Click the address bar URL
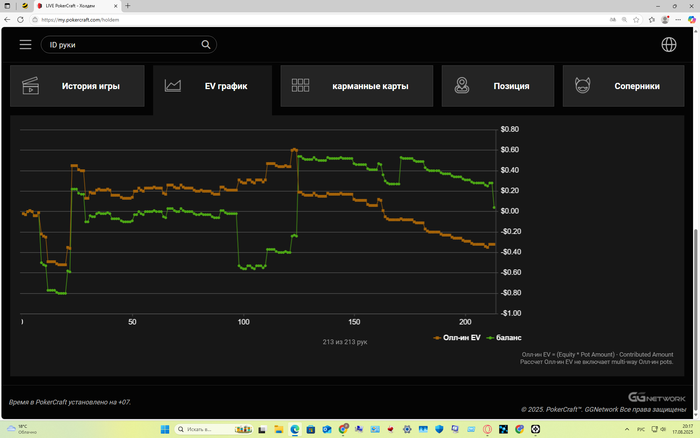Viewport: 700px width, 438px height. point(80,20)
